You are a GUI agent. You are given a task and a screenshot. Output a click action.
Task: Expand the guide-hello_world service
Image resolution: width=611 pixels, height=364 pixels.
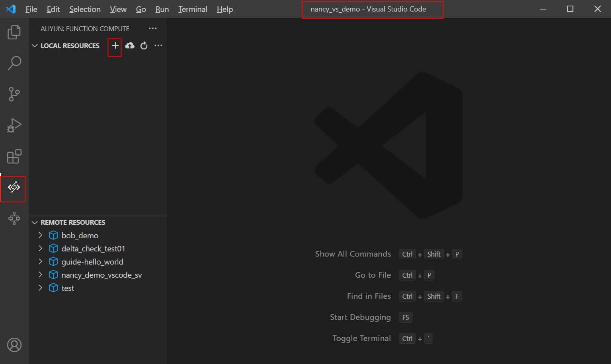coord(40,261)
